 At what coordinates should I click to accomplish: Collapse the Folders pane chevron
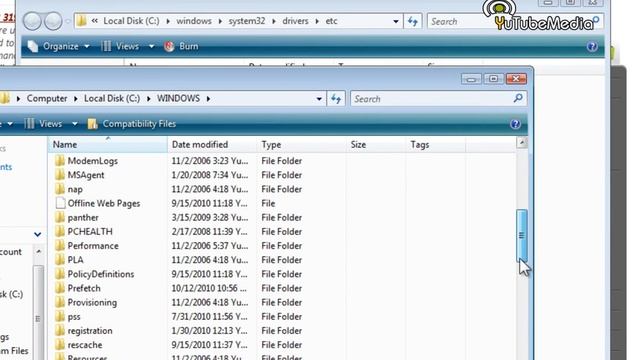(x=38, y=234)
